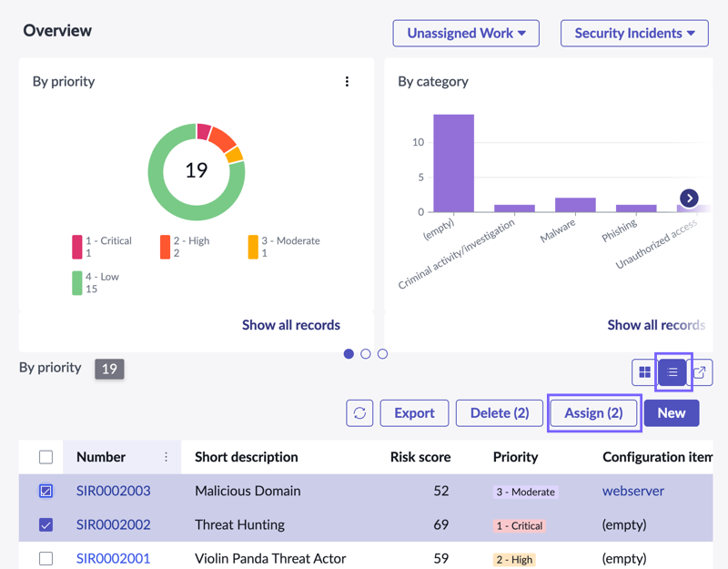Viewport: 728px width, 569px height.
Task: Click the 4 - Low green legend swatch
Action: pyautogui.click(x=77, y=283)
